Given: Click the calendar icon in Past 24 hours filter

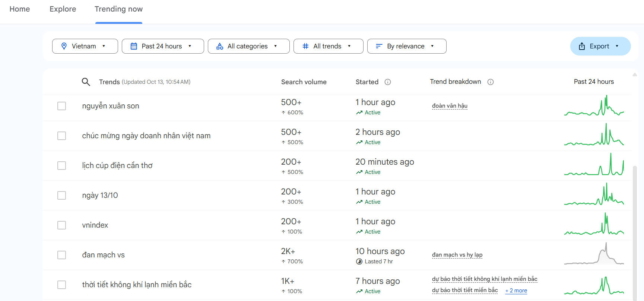Looking at the screenshot, I should click(x=134, y=46).
